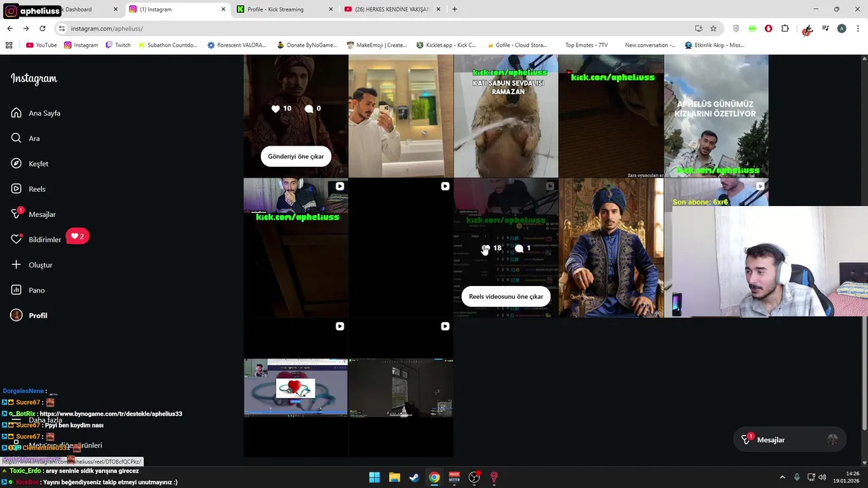Open Steam from the taskbar
This screenshot has width=868, height=488.
click(414, 477)
